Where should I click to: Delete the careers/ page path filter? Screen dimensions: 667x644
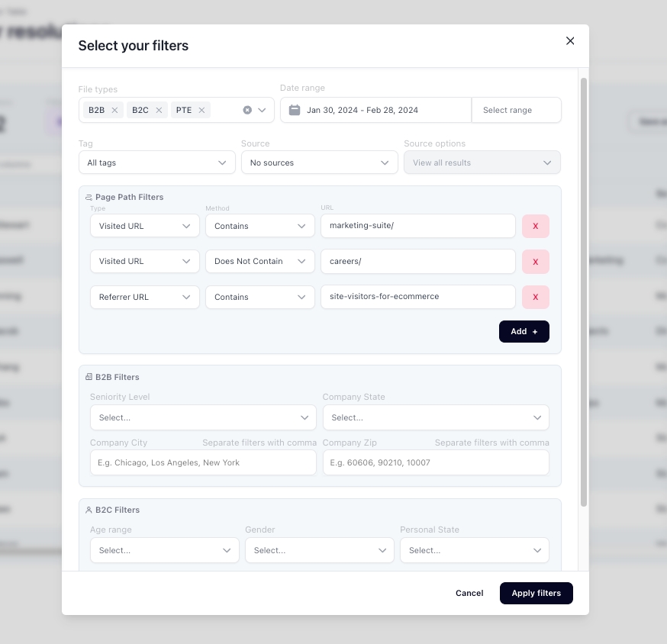[535, 262]
